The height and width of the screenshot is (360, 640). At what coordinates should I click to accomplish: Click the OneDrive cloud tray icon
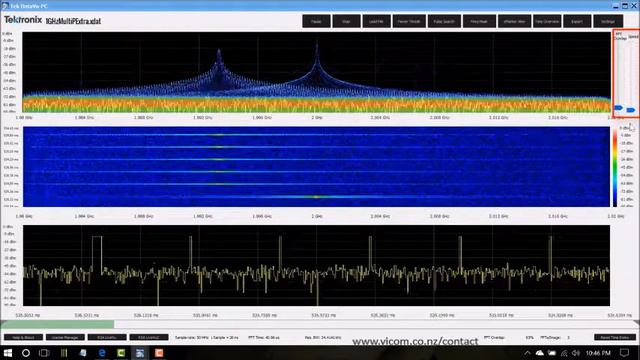[540, 353]
